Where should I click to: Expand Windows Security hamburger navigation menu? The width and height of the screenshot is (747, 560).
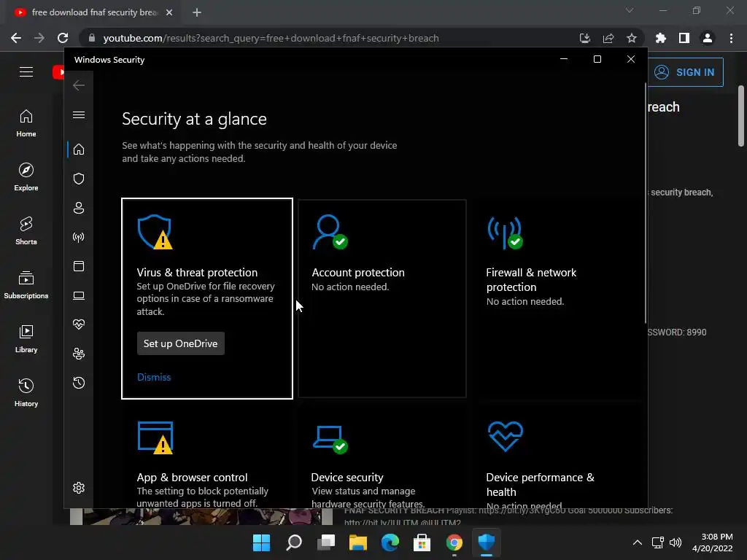click(79, 114)
